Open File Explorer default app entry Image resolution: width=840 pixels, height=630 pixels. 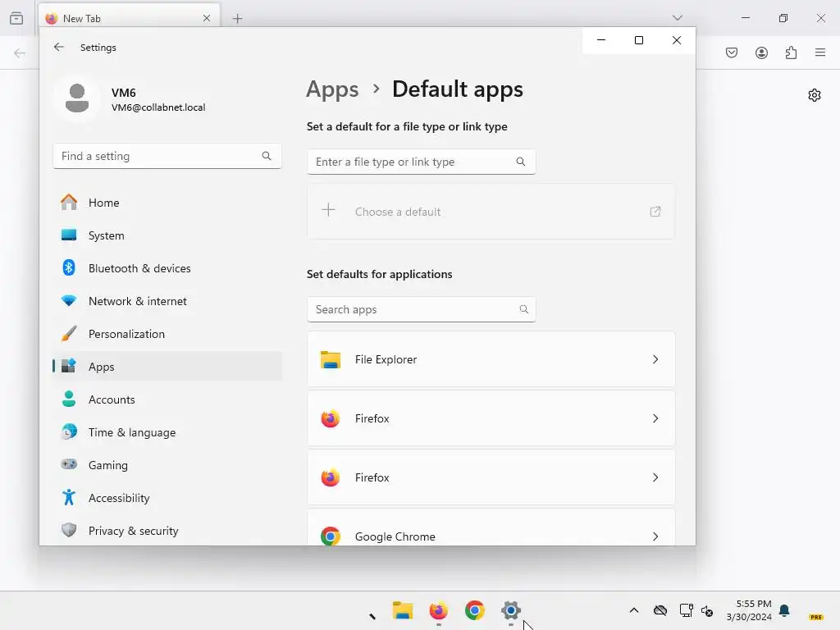pyautogui.click(x=491, y=359)
